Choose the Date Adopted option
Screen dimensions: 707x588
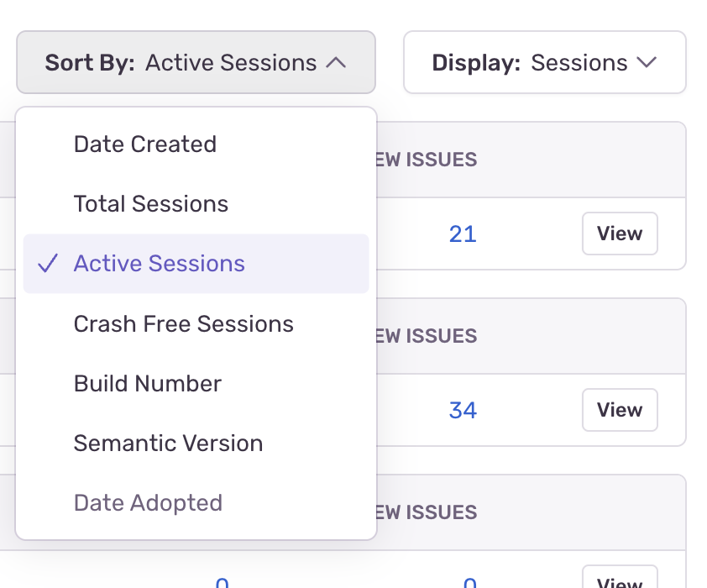[x=148, y=503]
